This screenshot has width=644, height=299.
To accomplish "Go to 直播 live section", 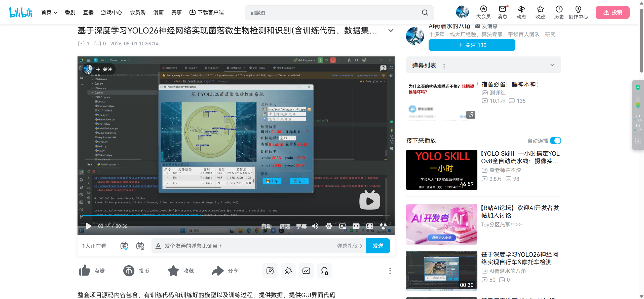I will pos(88,12).
